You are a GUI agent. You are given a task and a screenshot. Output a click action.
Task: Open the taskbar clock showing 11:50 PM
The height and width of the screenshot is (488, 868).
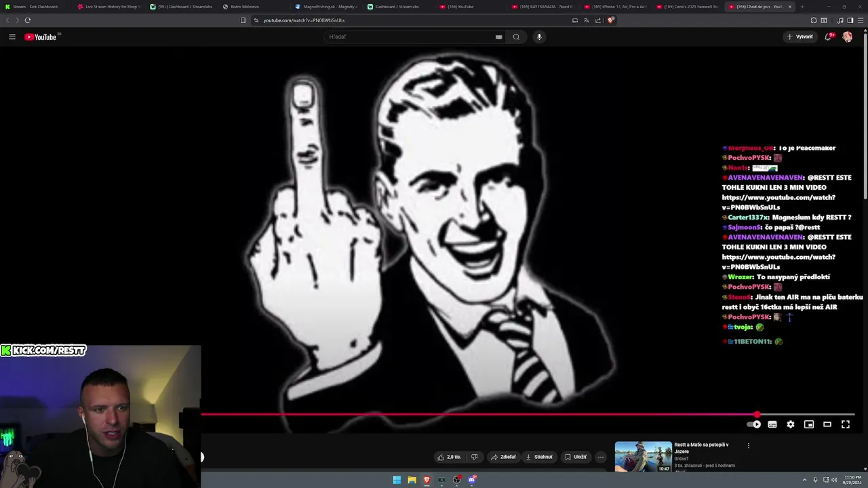tap(852, 480)
